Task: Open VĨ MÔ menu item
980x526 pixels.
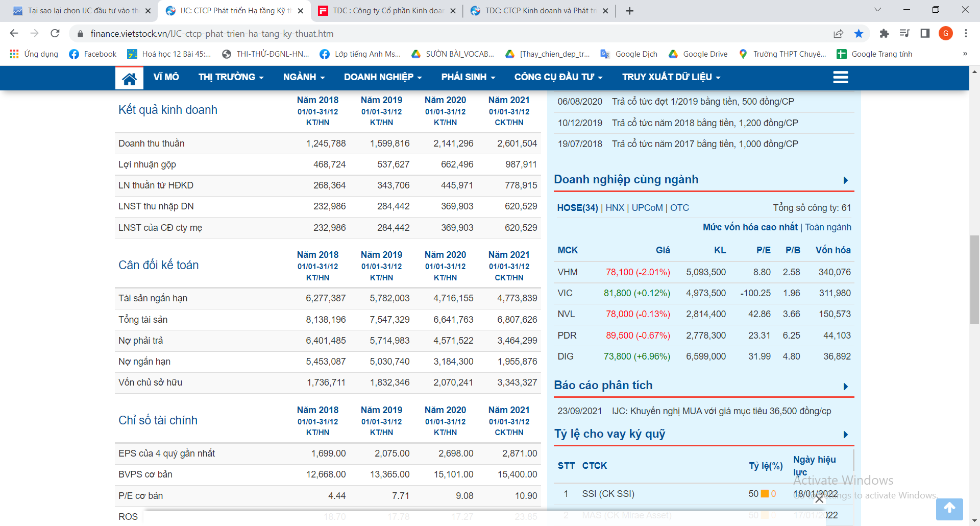Action: coord(166,77)
